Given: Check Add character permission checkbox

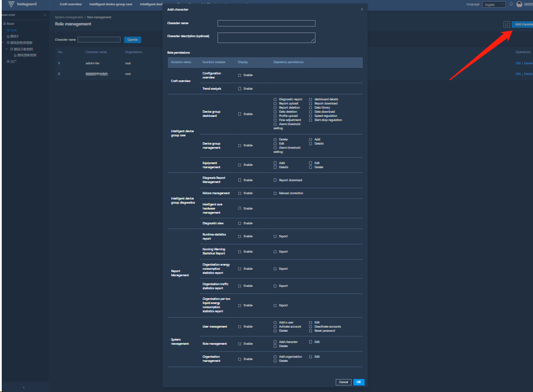Looking at the screenshot, I should tap(275, 342).
